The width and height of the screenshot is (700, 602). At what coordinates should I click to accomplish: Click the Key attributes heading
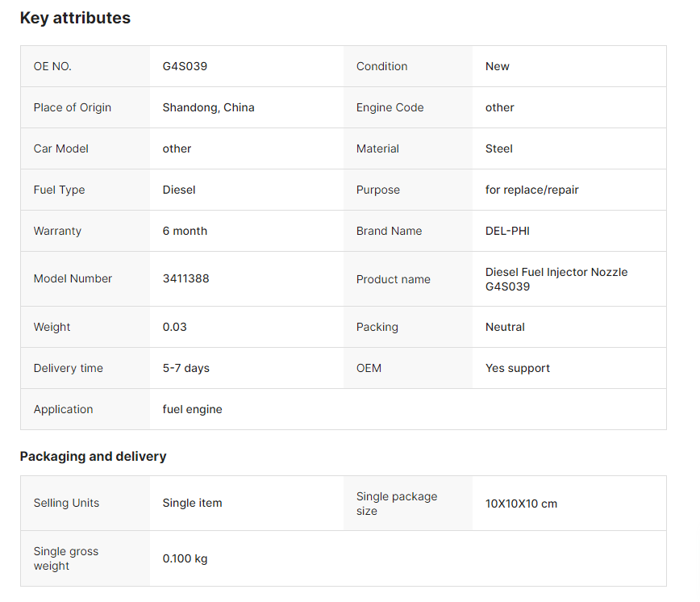[75, 18]
